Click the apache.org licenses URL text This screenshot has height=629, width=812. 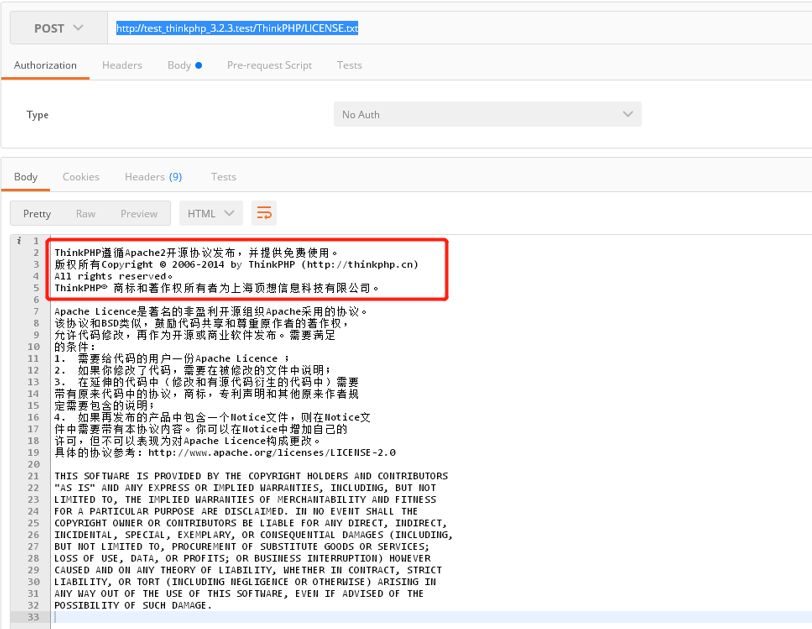coord(272,452)
